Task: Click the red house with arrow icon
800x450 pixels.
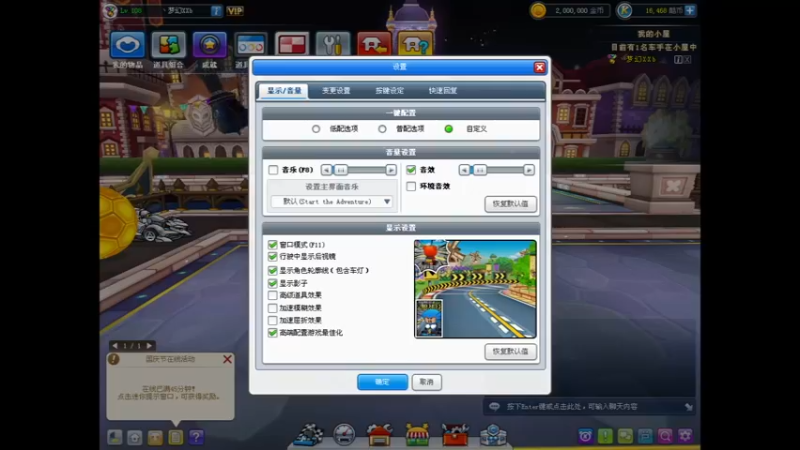Action: [374, 45]
